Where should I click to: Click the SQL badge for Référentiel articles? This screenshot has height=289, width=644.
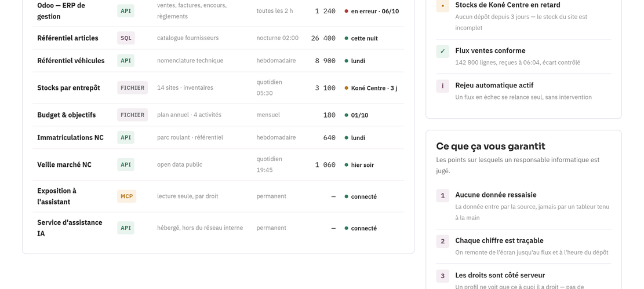tap(126, 38)
